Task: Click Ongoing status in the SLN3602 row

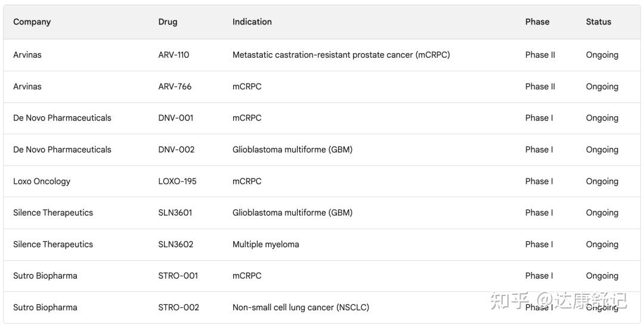Action: pyautogui.click(x=602, y=244)
